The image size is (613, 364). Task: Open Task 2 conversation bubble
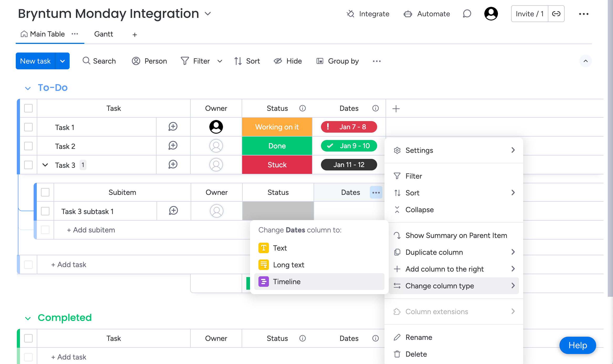pos(173,146)
